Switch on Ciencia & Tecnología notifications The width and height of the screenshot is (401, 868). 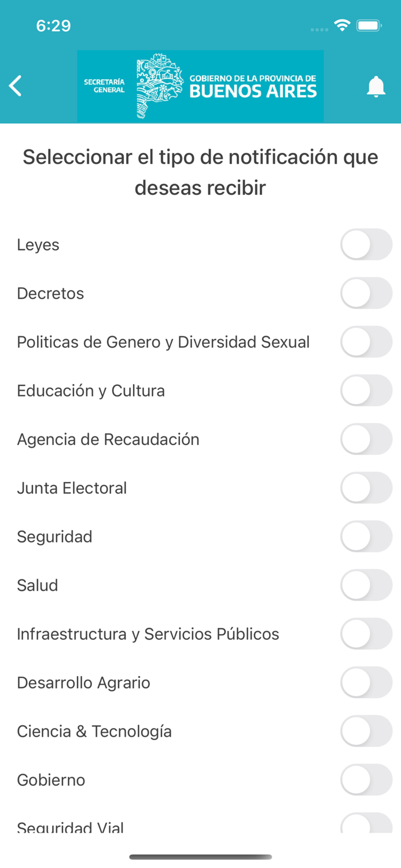pyautogui.click(x=366, y=731)
